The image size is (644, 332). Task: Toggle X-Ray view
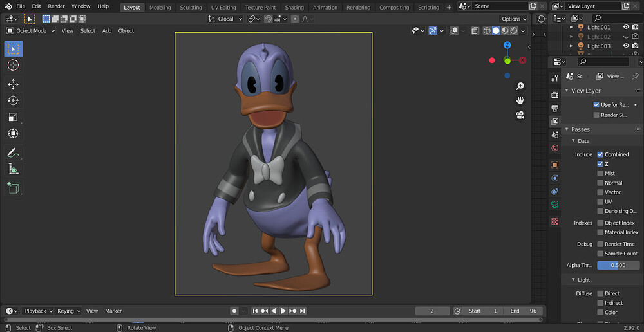(475, 31)
